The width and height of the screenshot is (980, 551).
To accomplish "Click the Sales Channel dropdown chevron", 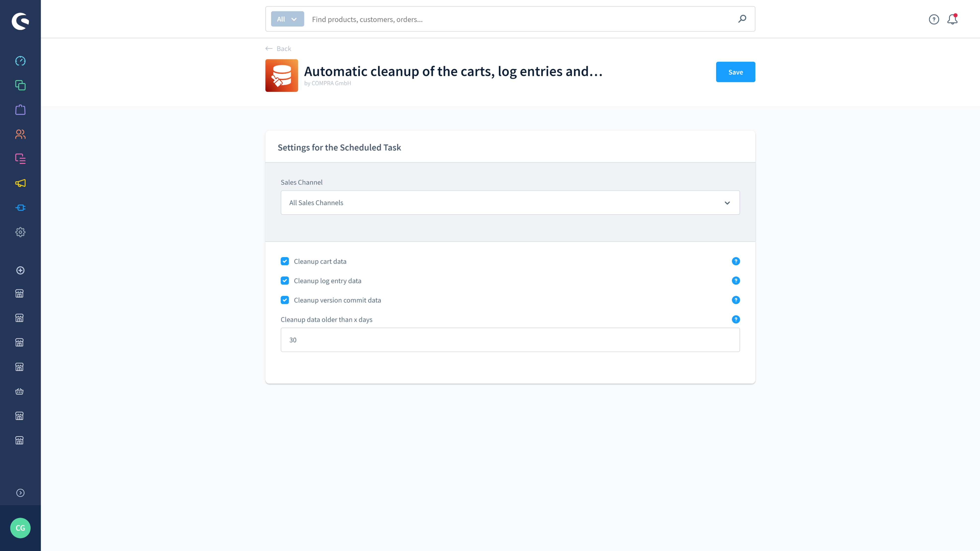I will tap(727, 203).
